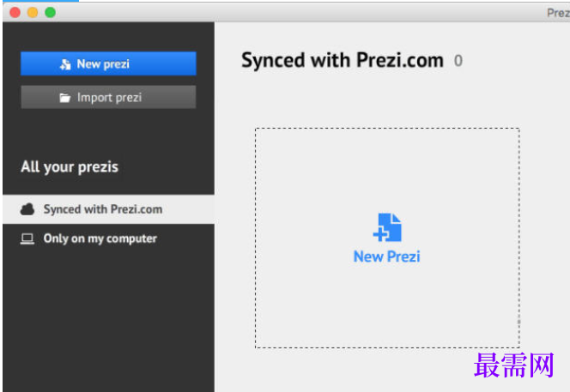
Task: Click the Prezi window title text
Action: 558,13
